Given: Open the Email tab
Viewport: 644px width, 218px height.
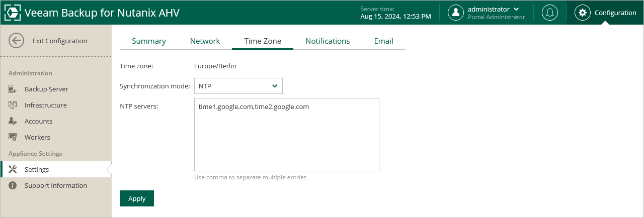Looking at the screenshot, I should [383, 41].
